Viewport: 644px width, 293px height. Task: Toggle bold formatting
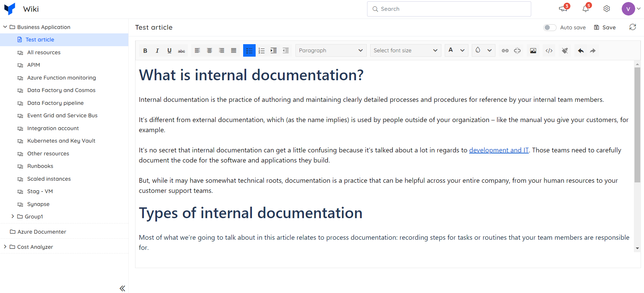(x=145, y=51)
